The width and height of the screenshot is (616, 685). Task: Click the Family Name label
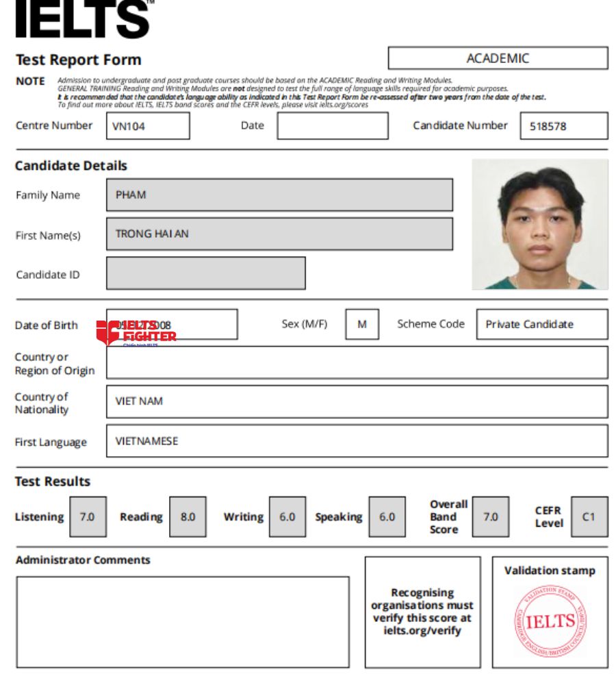[48, 195]
